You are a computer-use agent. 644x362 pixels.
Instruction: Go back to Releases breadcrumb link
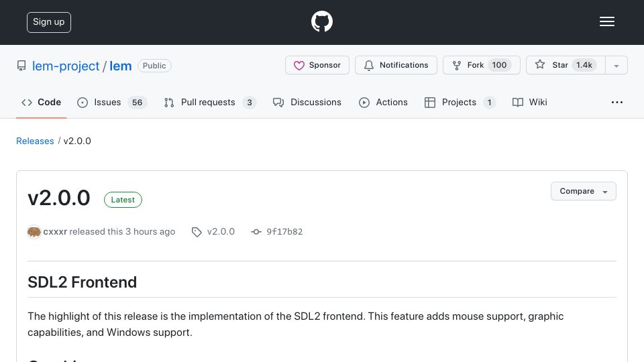(x=35, y=141)
